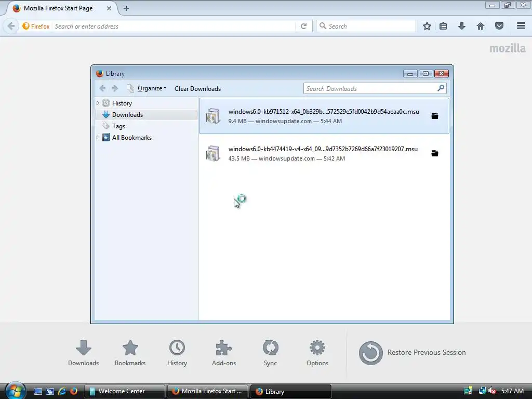
Task: Show bookmarks list icon in Firefox toolbar
Action: pos(443,26)
